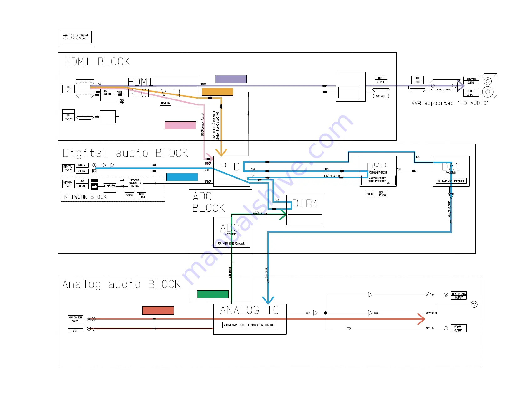The height and width of the screenshot is (395, 532).
Task: Click the bottom PREOUT output jack symbol
Action: (x=446, y=328)
